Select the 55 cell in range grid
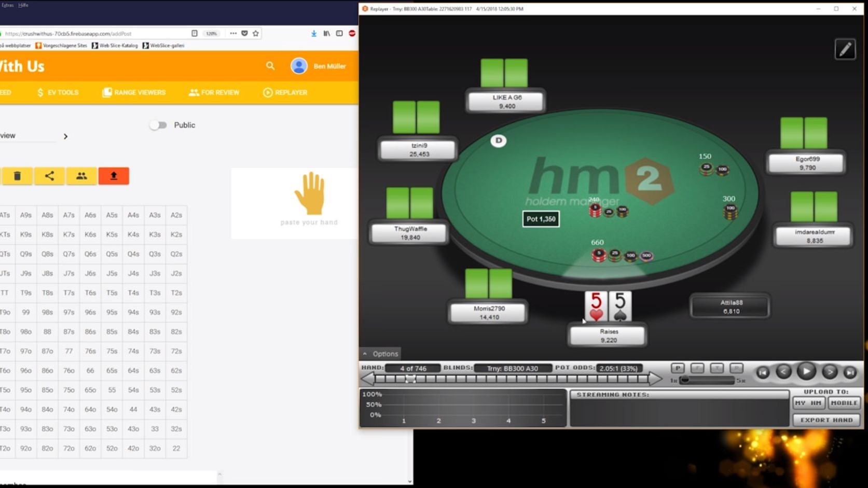The image size is (868, 488). [112, 390]
